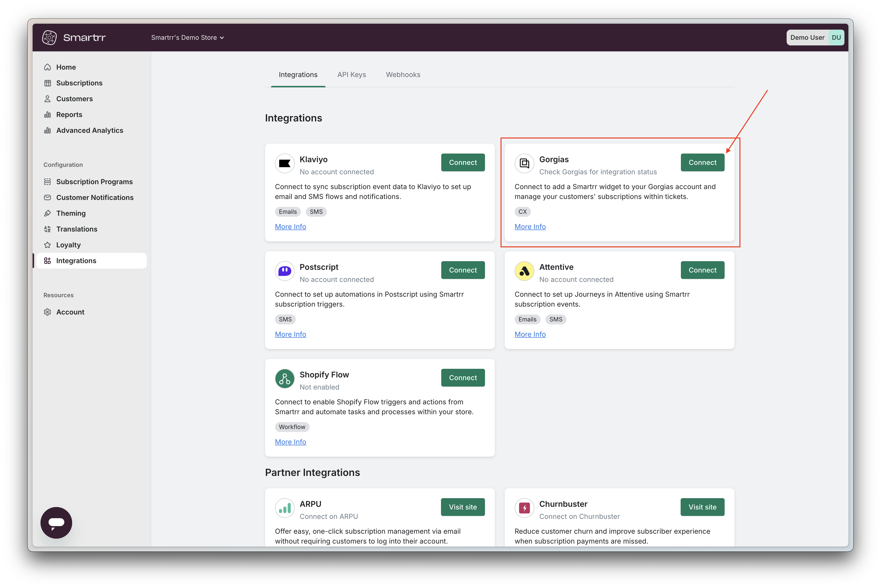The width and height of the screenshot is (881, 588).
Task: Go to Subscription Programs in sidebar
Action: coord(94,181)
